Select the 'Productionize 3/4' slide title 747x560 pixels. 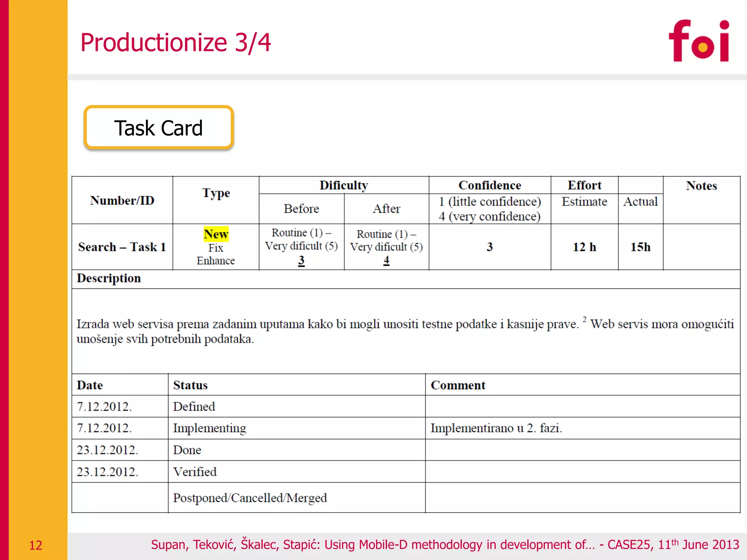click(x=175, y=42)
